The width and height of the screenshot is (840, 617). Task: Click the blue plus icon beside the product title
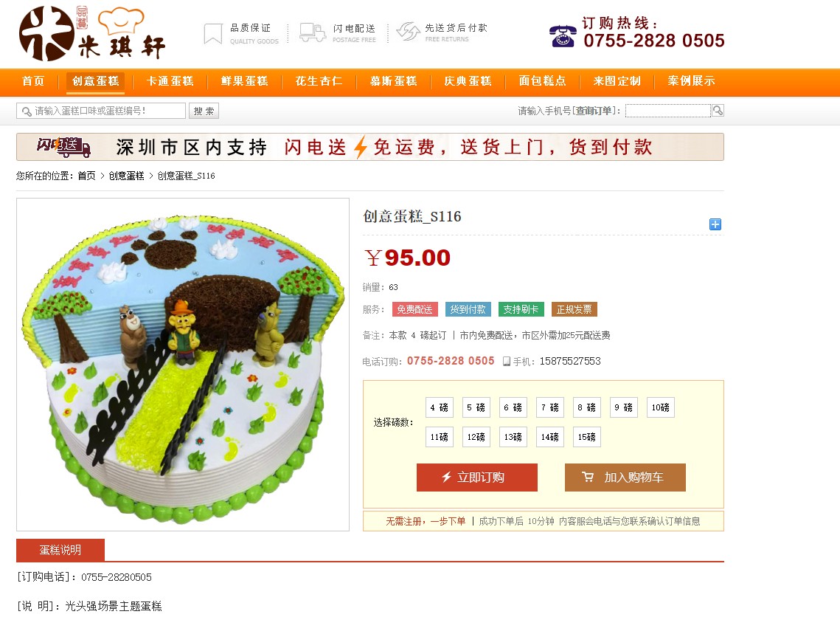coord(715,224)
